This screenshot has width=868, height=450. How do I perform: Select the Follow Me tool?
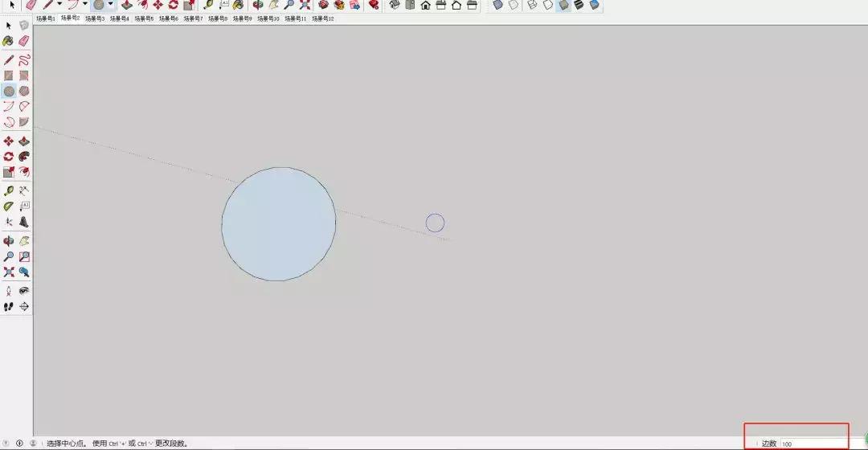pyautogui.click(x=24, y=157)
